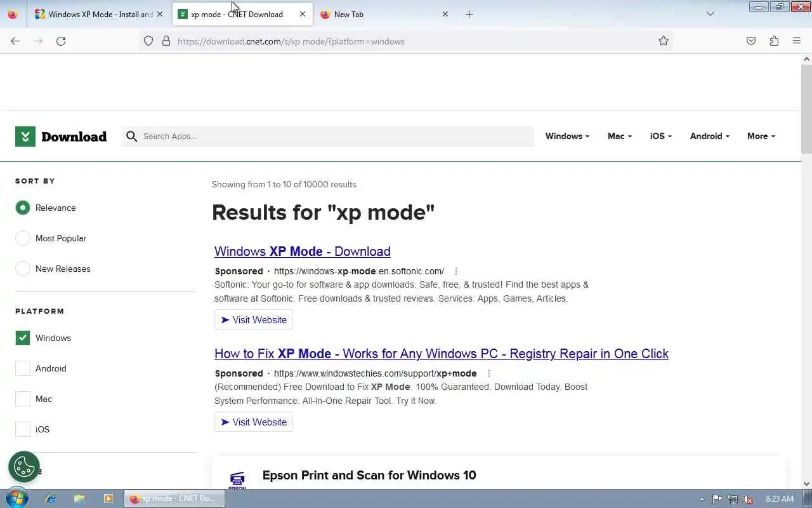Open the media player taskbar icon

point(108,499)
